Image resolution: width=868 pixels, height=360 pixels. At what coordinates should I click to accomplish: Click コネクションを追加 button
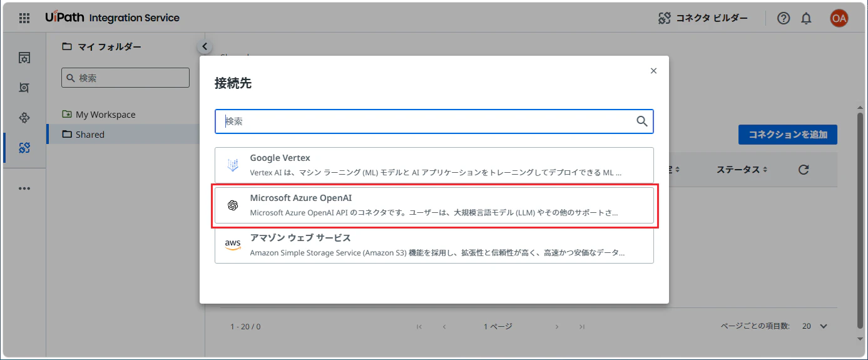(788, 135)
